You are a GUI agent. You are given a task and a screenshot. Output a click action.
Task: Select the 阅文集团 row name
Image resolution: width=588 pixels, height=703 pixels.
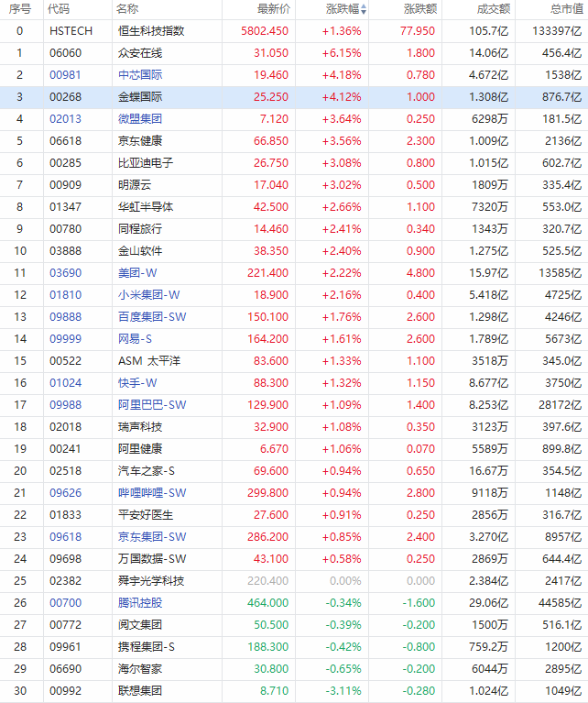pos(140,624)
